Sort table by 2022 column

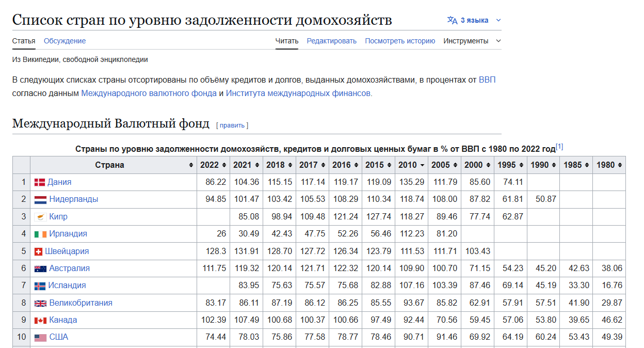pos(213,165)
